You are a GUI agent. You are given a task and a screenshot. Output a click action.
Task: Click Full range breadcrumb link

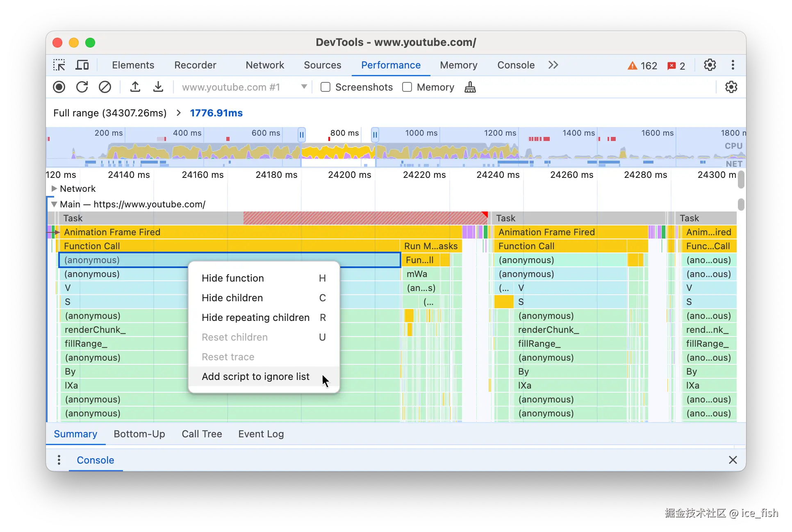point(110,113)
